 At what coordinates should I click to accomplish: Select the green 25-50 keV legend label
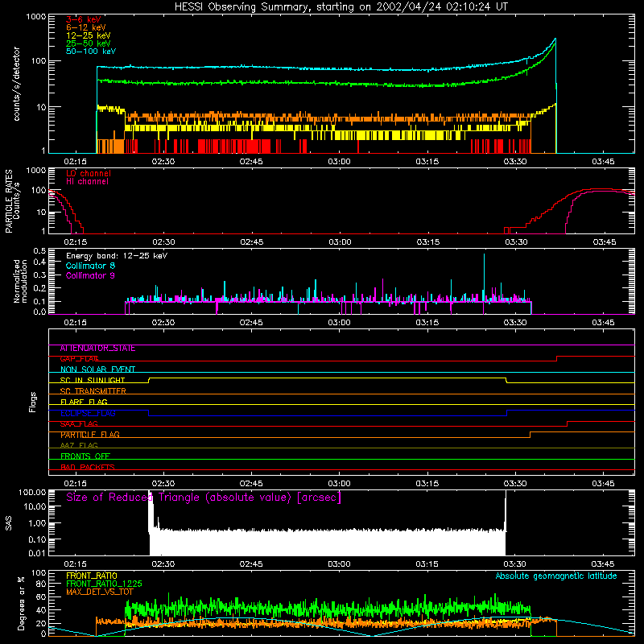89,43
